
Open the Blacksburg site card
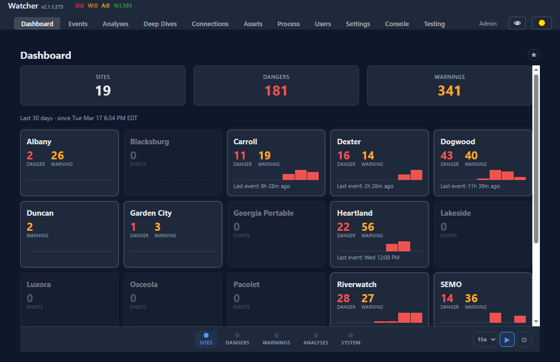pos(173,163)
